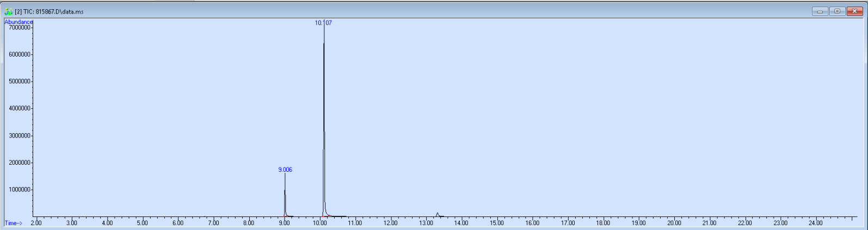
Task: Click the 1000000 abundance tick label
Action: [19, 190]
